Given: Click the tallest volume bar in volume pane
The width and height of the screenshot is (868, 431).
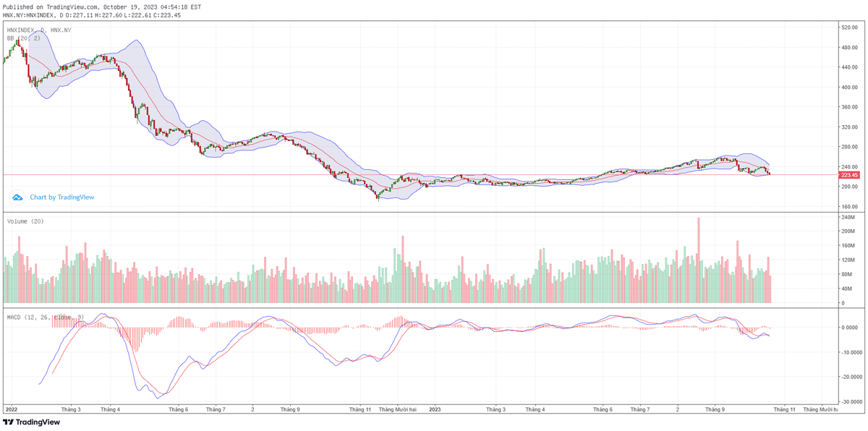Looking at the screenshot, I should point(699,260).
